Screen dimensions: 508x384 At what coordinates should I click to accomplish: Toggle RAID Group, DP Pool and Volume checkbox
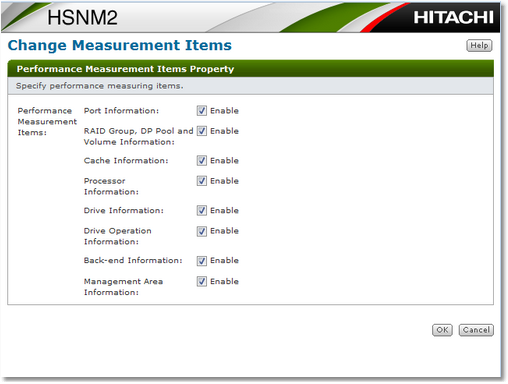[201, 131]
